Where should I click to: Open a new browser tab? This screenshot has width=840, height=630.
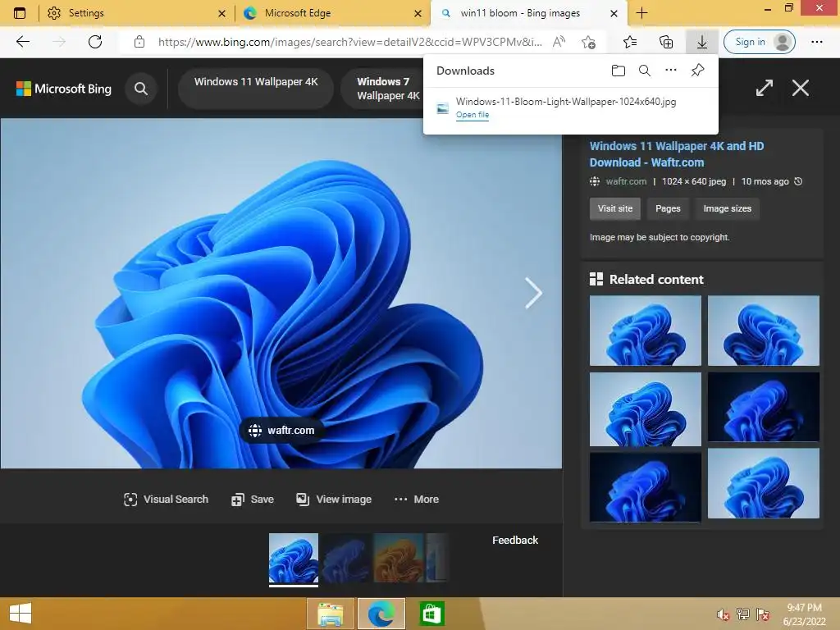(641, 13)
